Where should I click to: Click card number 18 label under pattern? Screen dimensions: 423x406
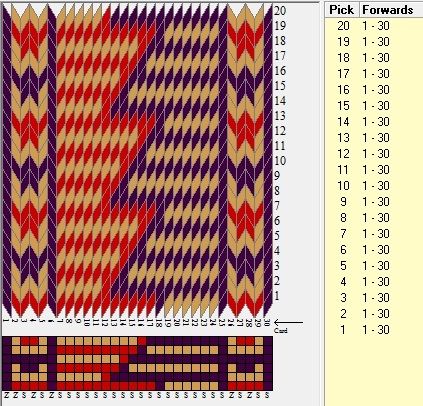click(159, 323)
